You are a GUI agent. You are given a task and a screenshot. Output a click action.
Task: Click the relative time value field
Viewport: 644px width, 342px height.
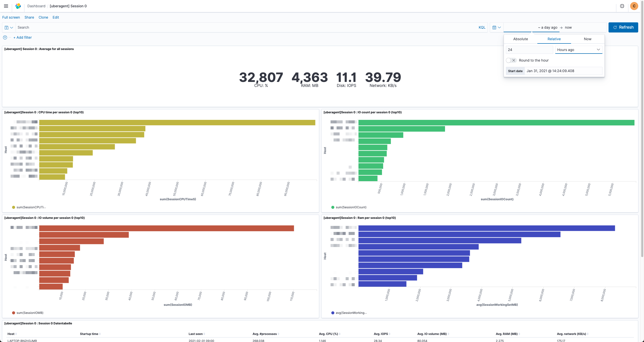point(529,50)
